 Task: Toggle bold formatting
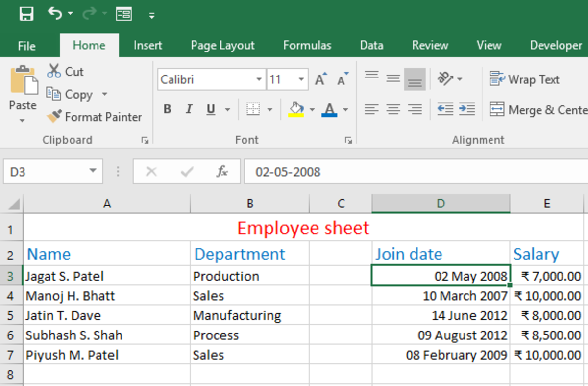tap(167, 109)
